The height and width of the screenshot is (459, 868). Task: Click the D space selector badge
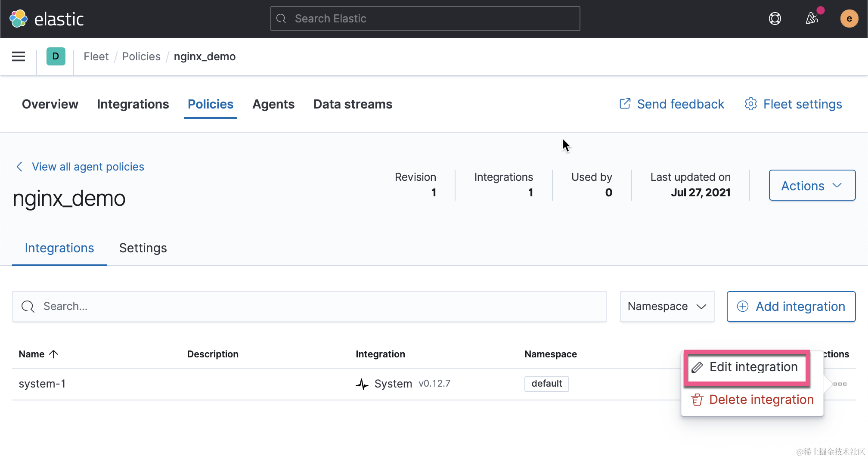point(56,56)
